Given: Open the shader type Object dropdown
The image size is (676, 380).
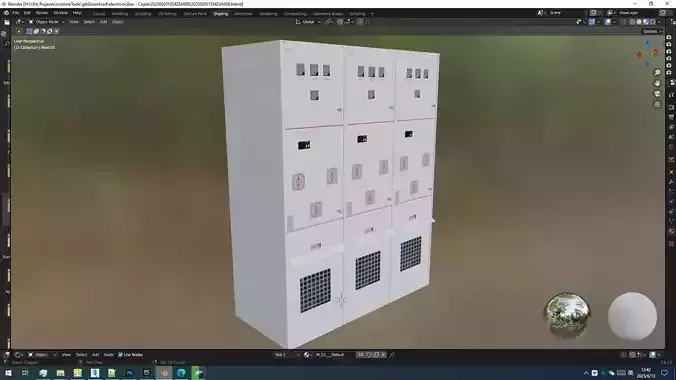Looking at the screenshot, I should pos(42,355).
